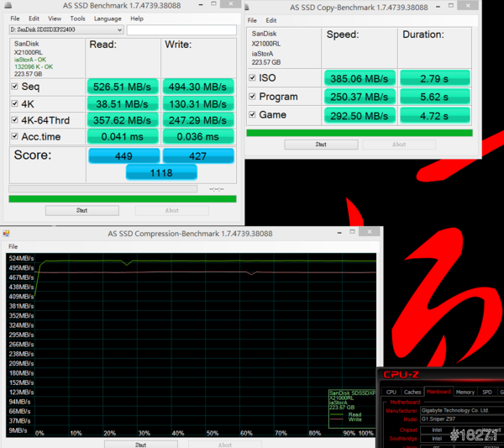Open the Help menu
The height and width of the screenshot is (448, 504).
coord(137,18)
